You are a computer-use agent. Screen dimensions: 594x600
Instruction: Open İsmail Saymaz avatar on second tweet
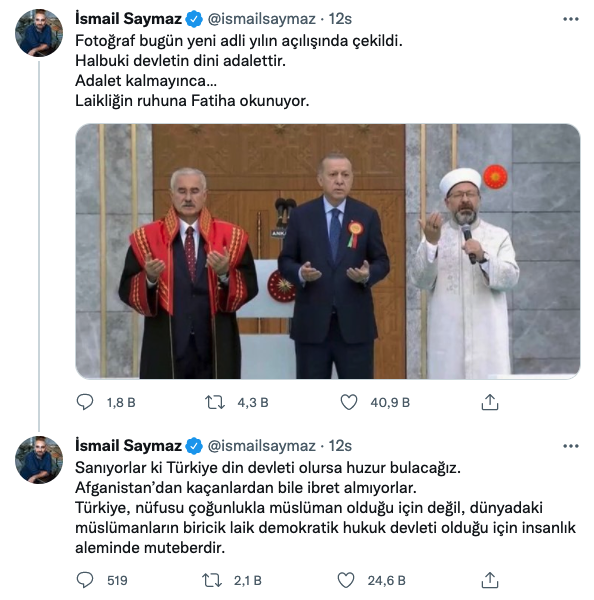(x=39, y=460)
